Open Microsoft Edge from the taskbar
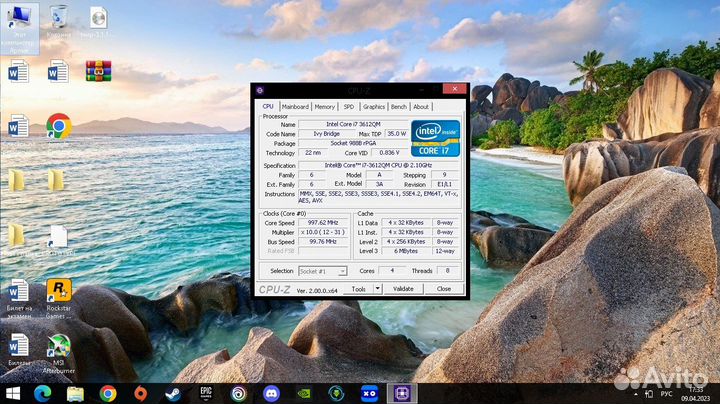 (x=42, y=393)
